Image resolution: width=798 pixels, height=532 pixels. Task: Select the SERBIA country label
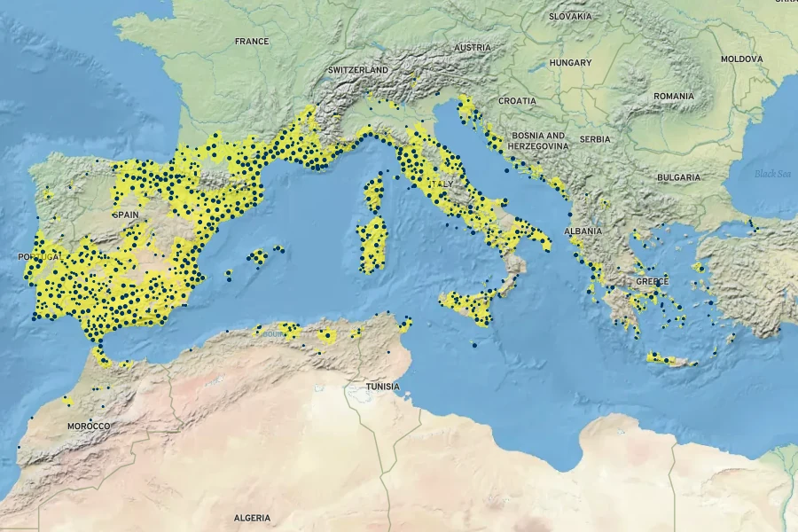(x=595, y=139)
